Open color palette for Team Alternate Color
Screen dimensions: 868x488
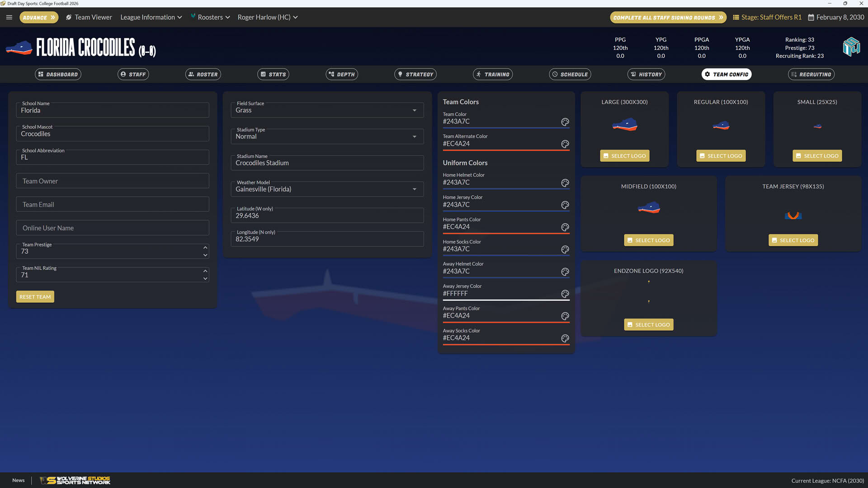(565, 144)
